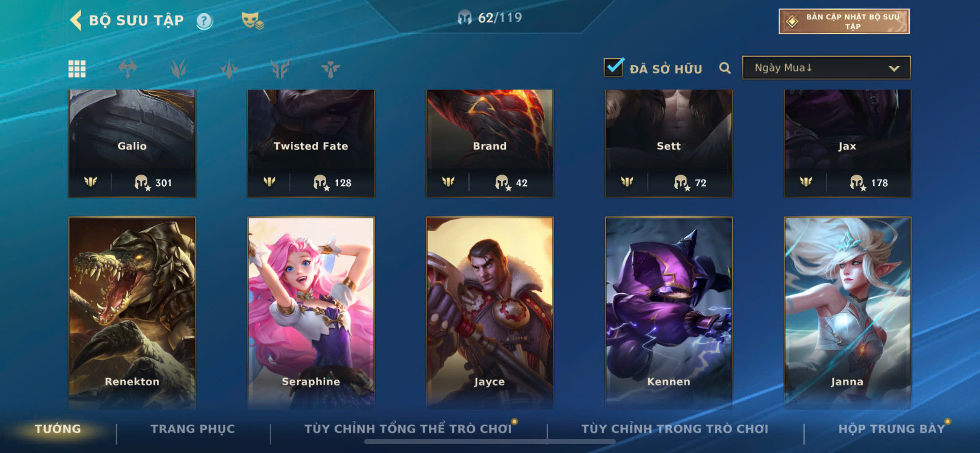Switch to the Trang Phục tab
This screenshot has height=453, width=980.
(193, 429)
